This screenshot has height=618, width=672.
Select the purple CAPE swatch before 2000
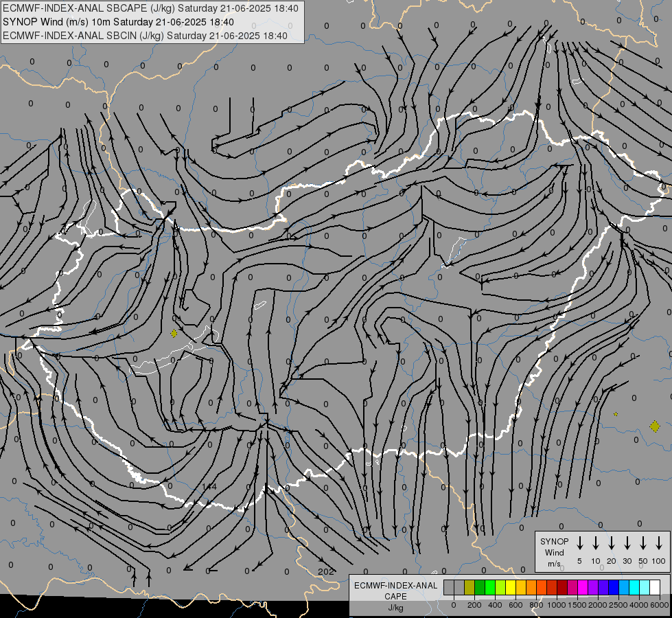pos(593,588)
